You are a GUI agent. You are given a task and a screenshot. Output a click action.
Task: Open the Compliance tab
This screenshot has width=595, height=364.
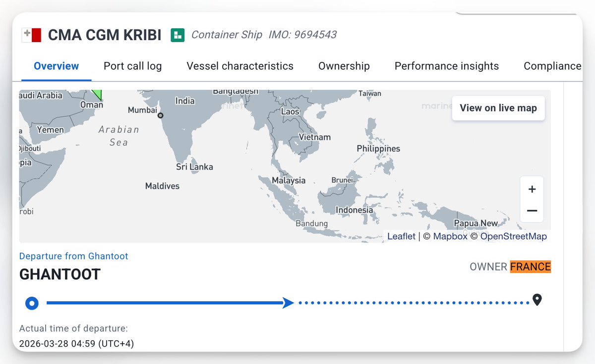pyautogui.click(x=552, y=66)
